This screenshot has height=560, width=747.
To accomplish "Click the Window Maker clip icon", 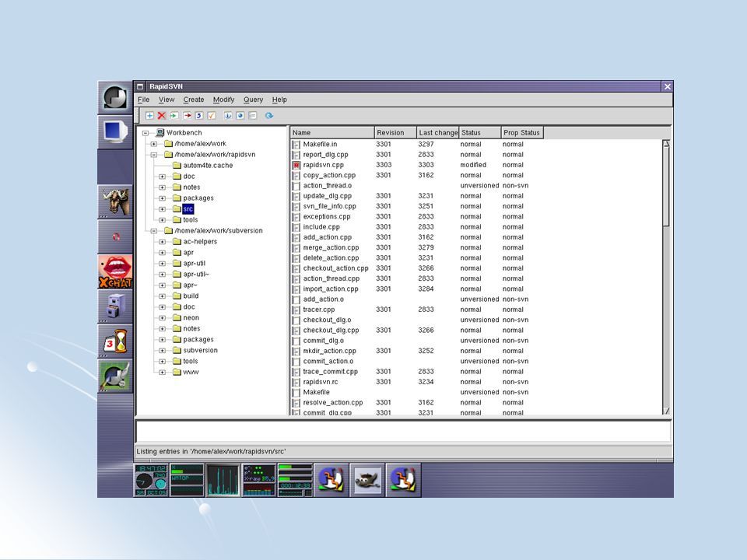I will coord(115,98).
